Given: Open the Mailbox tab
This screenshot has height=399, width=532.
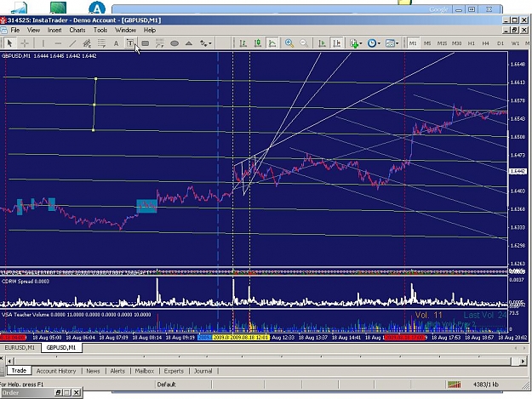Looking at the screenshot, I should [x=145, y=371].
